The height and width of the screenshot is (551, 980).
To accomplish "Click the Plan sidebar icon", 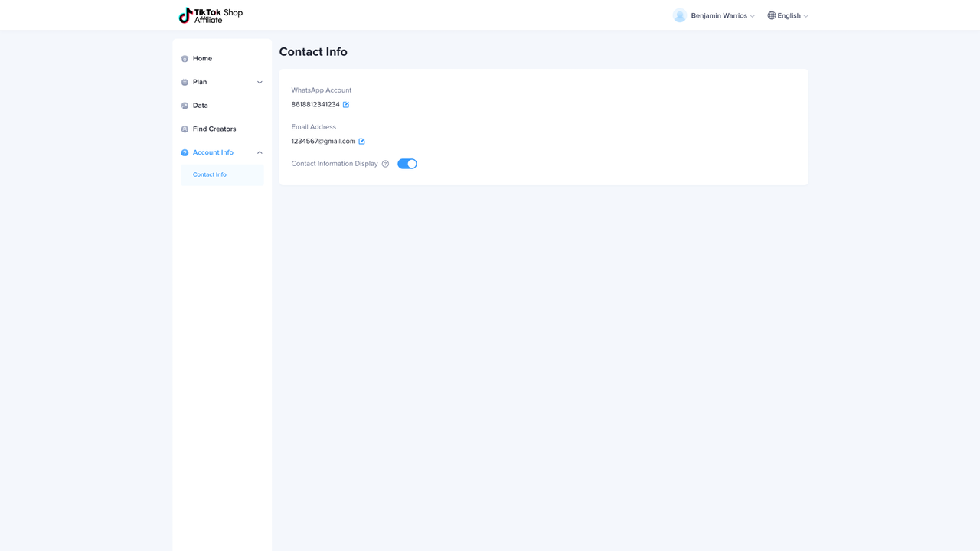I will pyautogui.click(x=185, y=83).
